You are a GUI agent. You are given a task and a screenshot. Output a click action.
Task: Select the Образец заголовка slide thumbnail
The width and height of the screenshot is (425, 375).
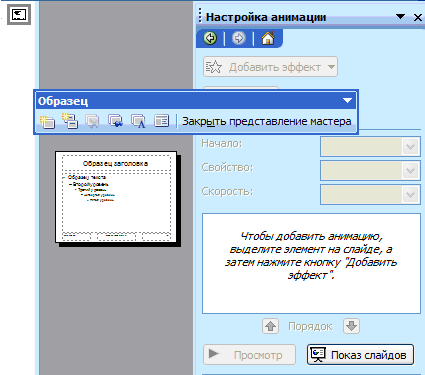click(116, 197)
